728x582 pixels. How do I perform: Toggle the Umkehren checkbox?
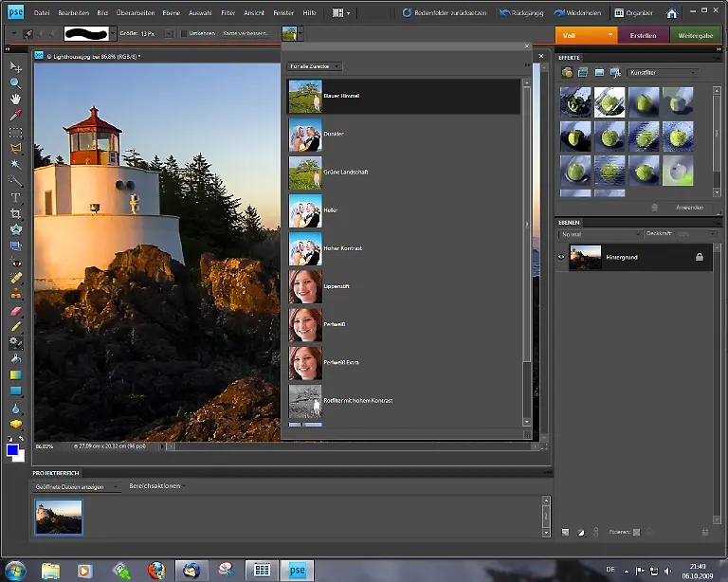pos(185,33)
